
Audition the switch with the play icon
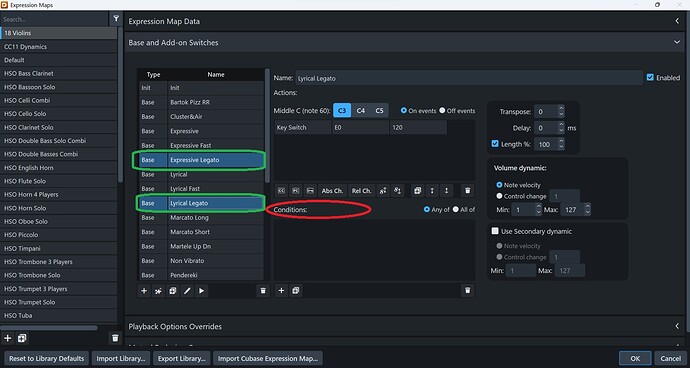click(x=202, y=291)
